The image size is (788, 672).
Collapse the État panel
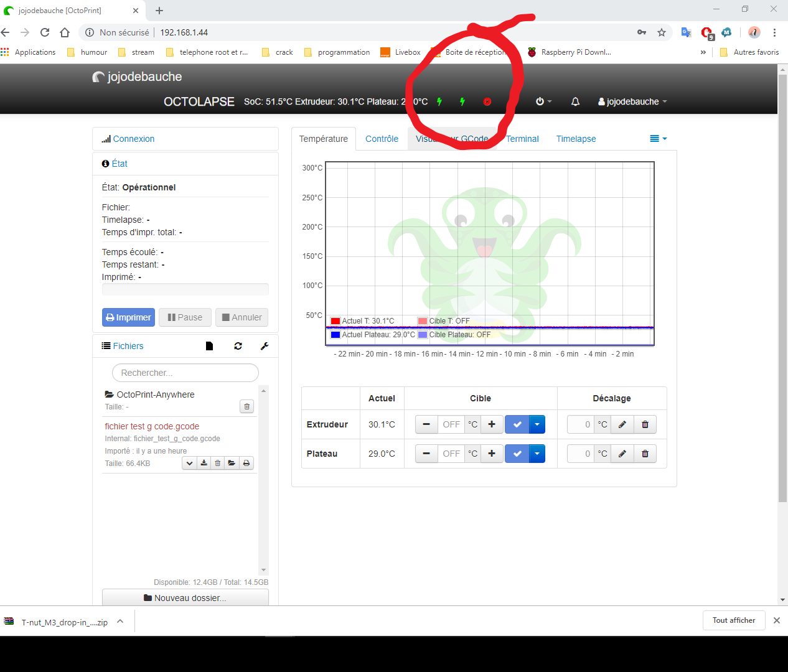(120, 164)
